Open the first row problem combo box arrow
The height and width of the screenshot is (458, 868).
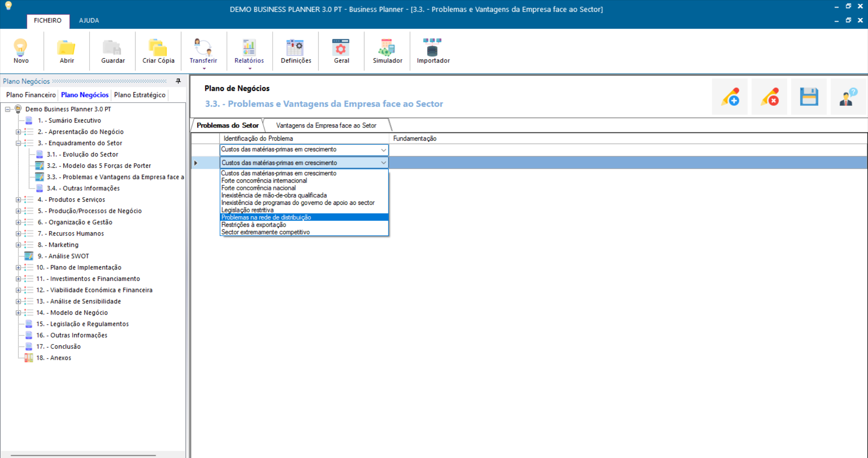(383, 150)
